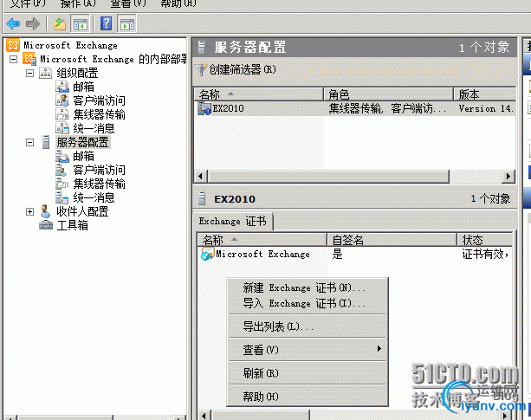Screen dimensions: 531x420
Task: Select 工具箱 in the tree
Action: click(x=73, y=225)
